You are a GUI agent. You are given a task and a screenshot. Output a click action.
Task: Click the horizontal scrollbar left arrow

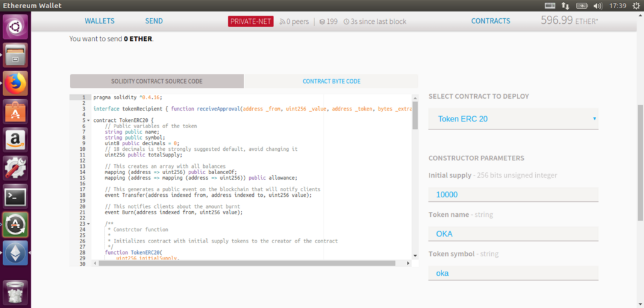(x=94, y=263)
